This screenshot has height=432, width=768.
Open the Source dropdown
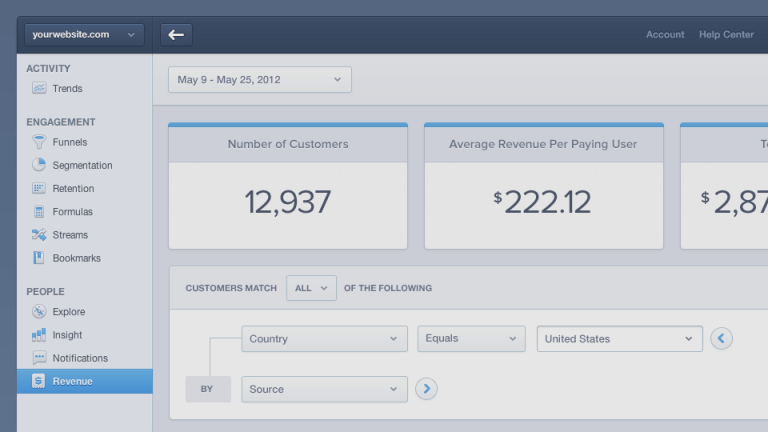coord(324,389)
